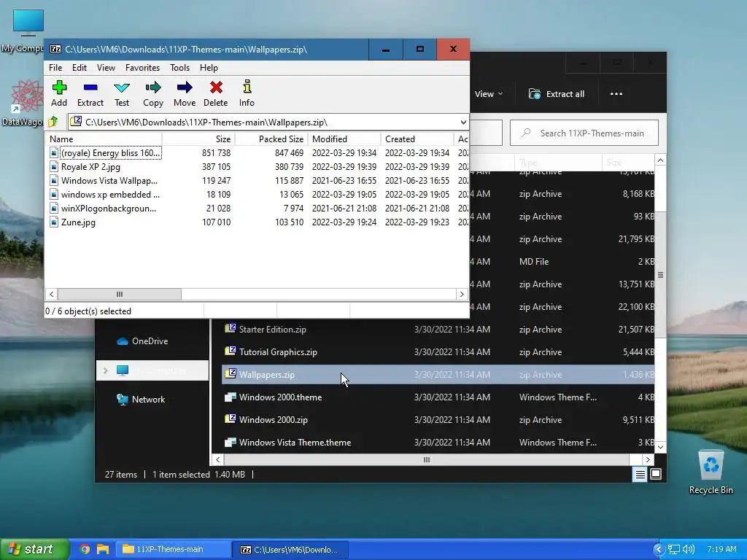Click the Windows 2000.theme file icon
Image resolution: width=747 pixels, height=560 pixels.
tap(230, 397)
